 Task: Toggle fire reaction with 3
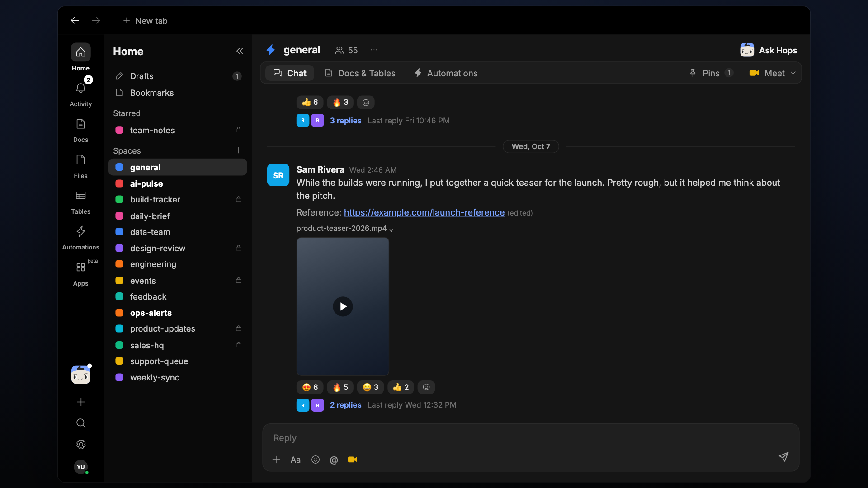pos(340,102)
